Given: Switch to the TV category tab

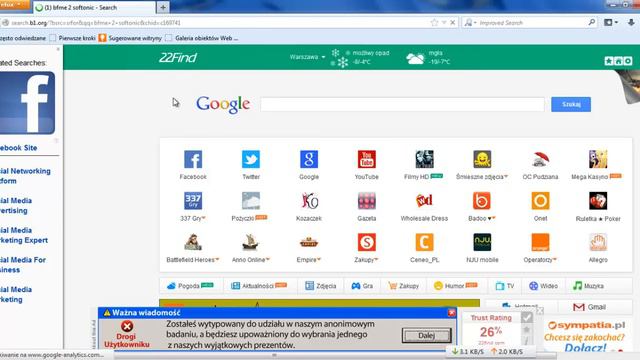Looking at the screenshot, I should click(x=505, y=286).
